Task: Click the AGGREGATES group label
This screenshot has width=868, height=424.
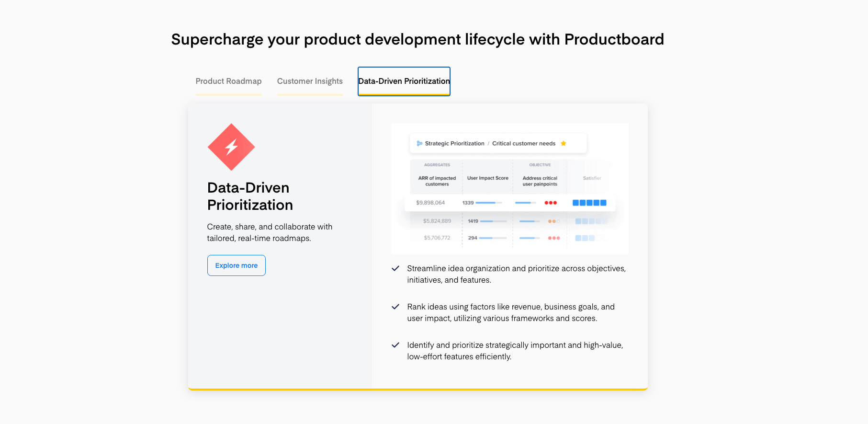Action: point(437,165)
